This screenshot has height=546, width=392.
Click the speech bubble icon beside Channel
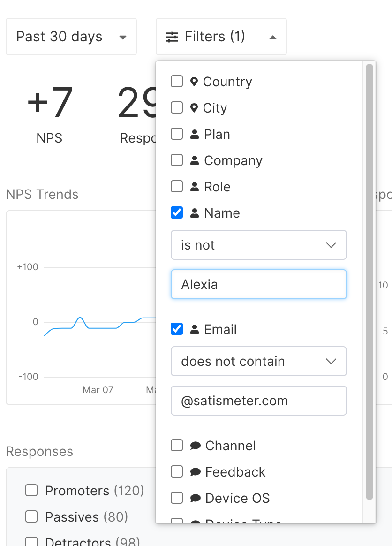196,446
